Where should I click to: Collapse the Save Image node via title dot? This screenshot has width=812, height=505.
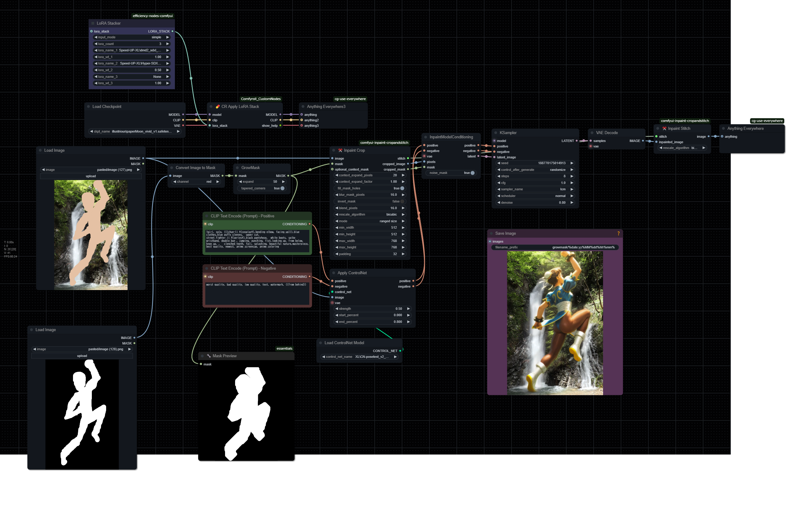coord(491,233)
